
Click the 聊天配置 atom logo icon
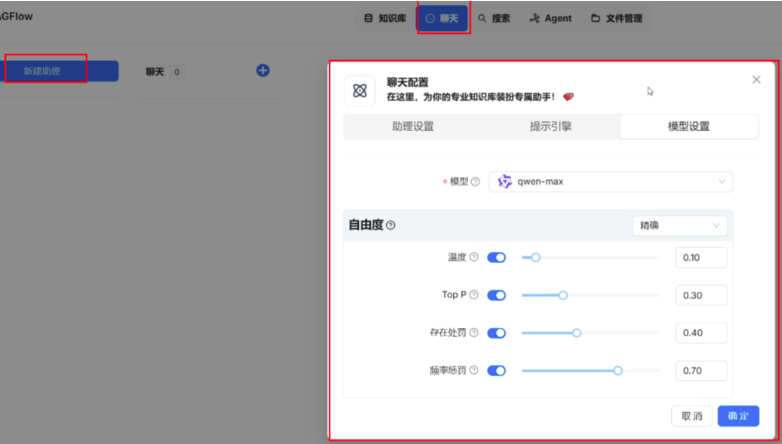(x=359, y=90)
